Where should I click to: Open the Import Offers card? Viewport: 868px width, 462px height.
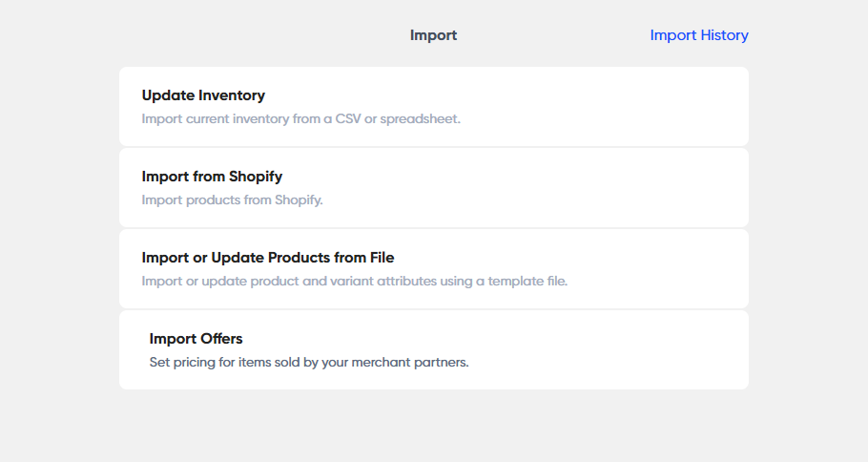(433, 349)
